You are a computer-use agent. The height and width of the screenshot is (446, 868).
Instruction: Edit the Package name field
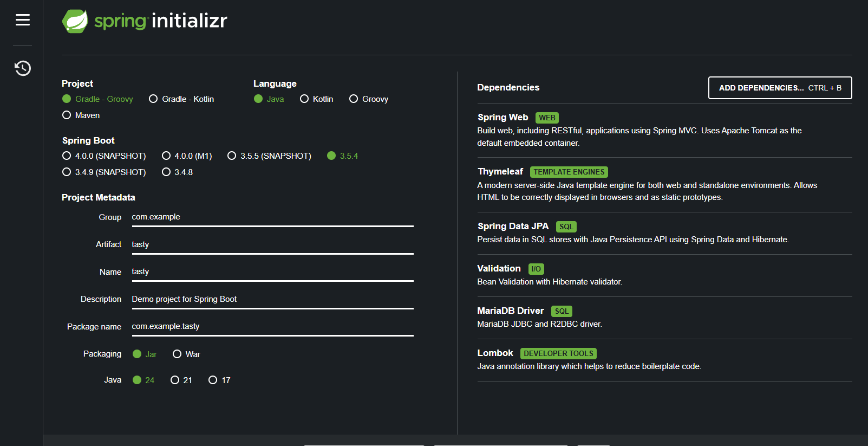pos(272,327)
